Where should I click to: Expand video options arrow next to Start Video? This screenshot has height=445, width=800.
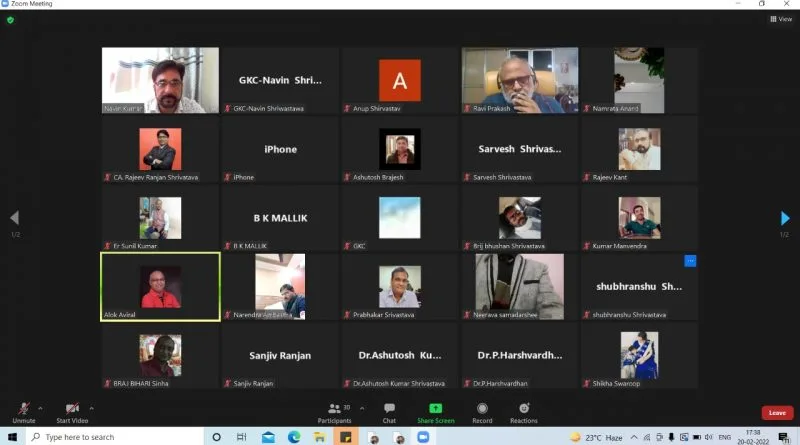click(x=91, y=407)
